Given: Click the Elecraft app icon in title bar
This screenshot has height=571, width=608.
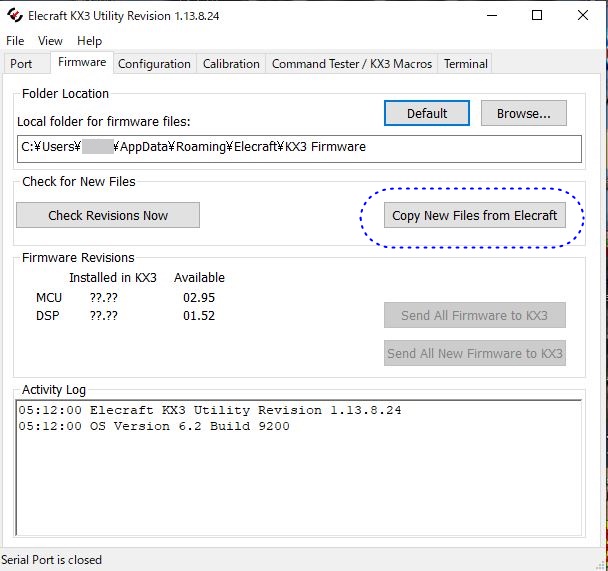Looking at the screenshot, I should click(x=15, y=16).
